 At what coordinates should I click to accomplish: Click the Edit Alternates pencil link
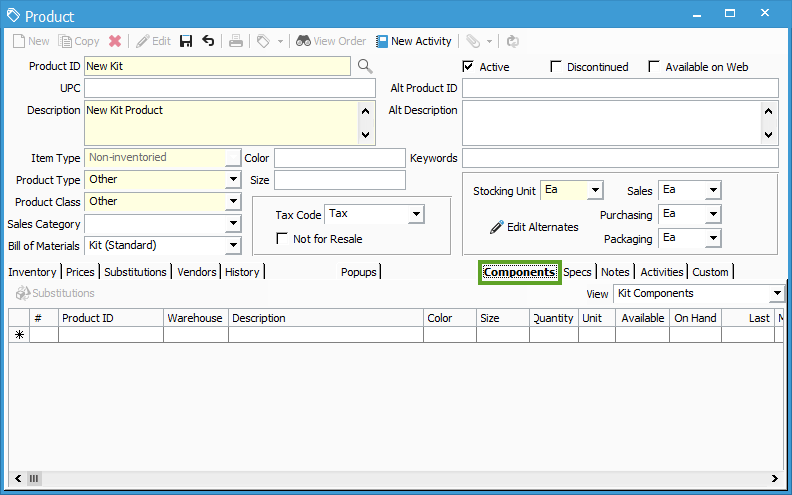(x=534, y=227)
